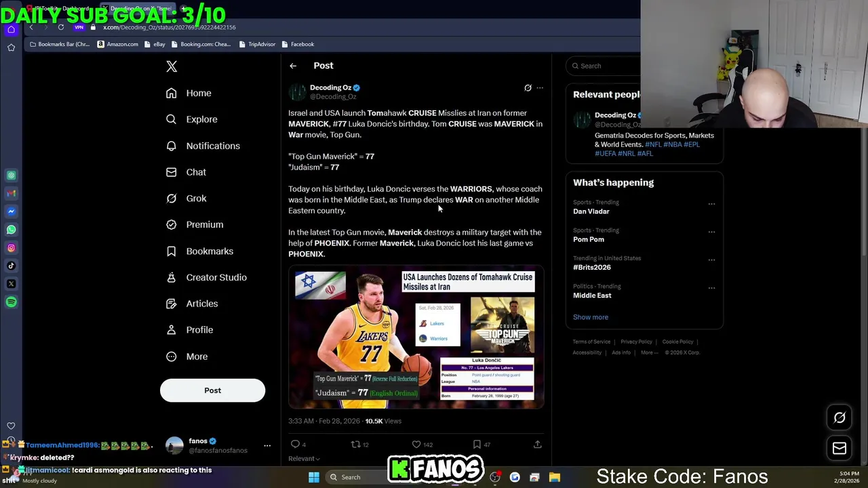
Task: Open WhatsApp in browser sidebar
Action: coord(11,230)
